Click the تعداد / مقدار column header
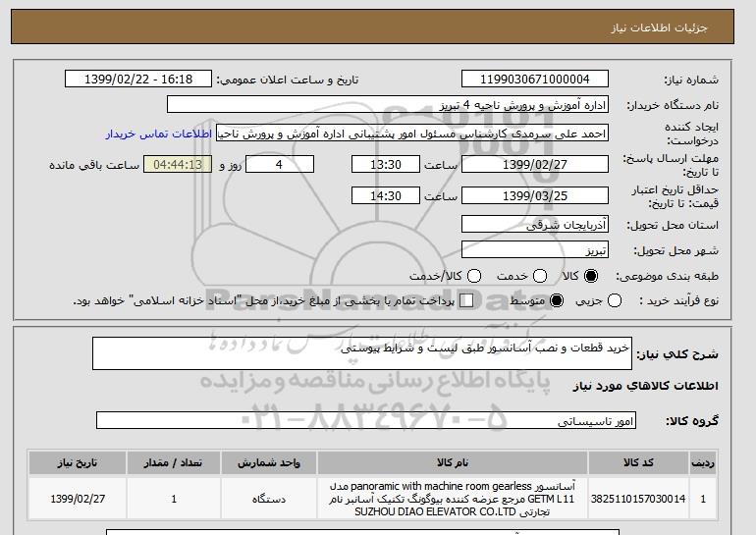Image resolution: width=756 pixels, height=535 pixels. coord(174,462)
